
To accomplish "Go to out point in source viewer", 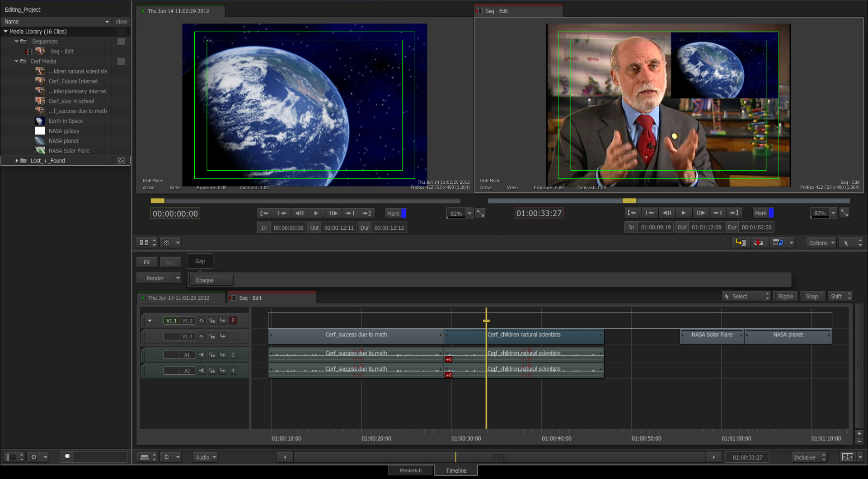I will (366, 213).
